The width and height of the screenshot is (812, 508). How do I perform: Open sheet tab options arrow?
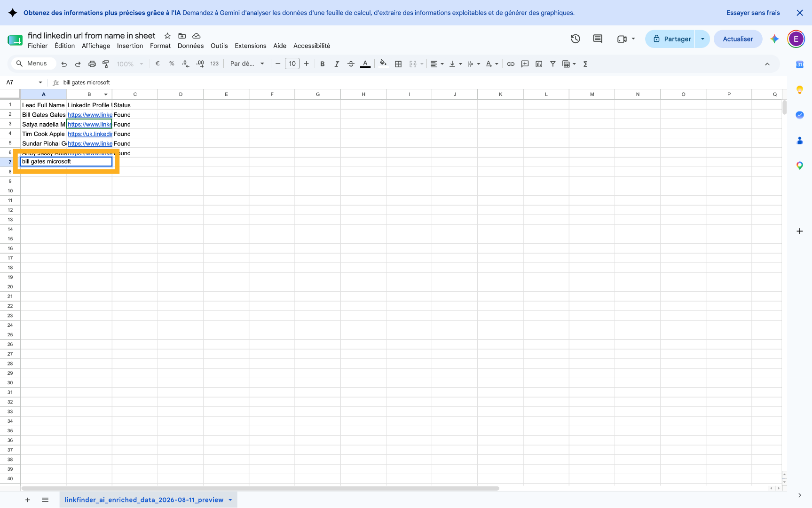(230, 500)
